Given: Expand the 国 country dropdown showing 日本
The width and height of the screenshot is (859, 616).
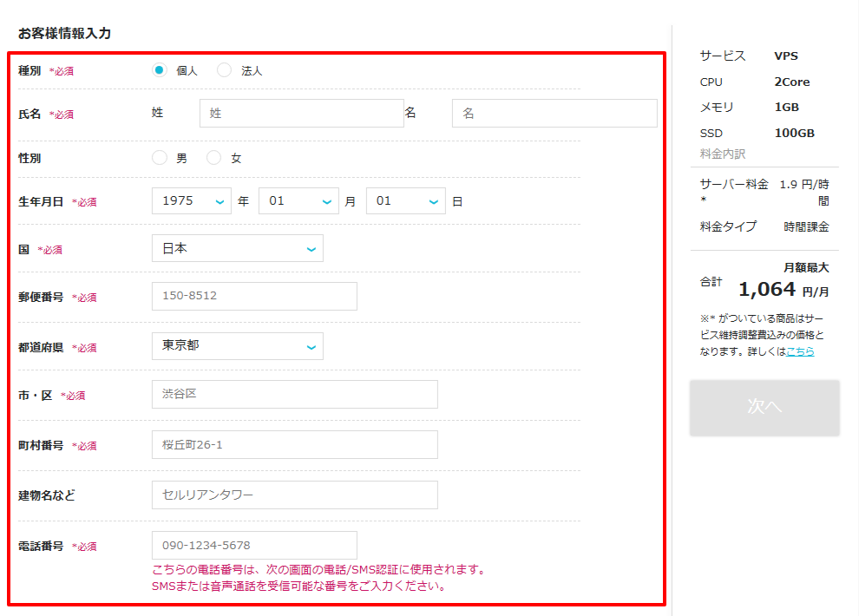Looking at the screenshot, I should 236,248.
